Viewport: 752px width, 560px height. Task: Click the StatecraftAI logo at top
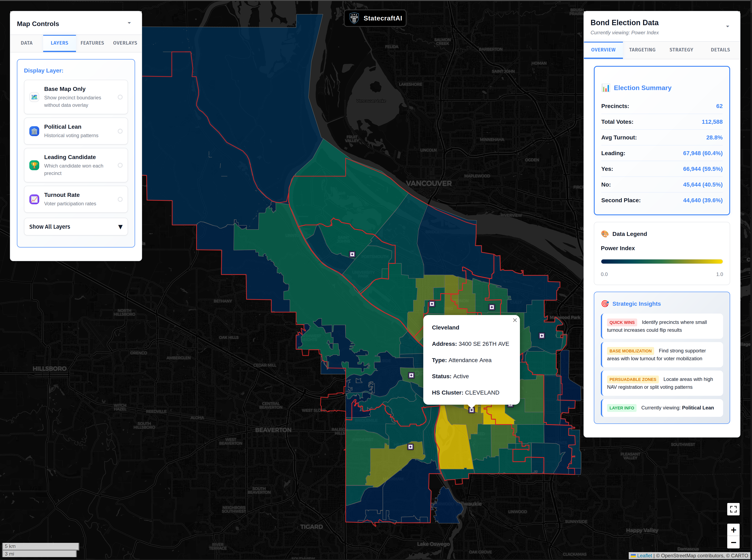tap(375, 18)
